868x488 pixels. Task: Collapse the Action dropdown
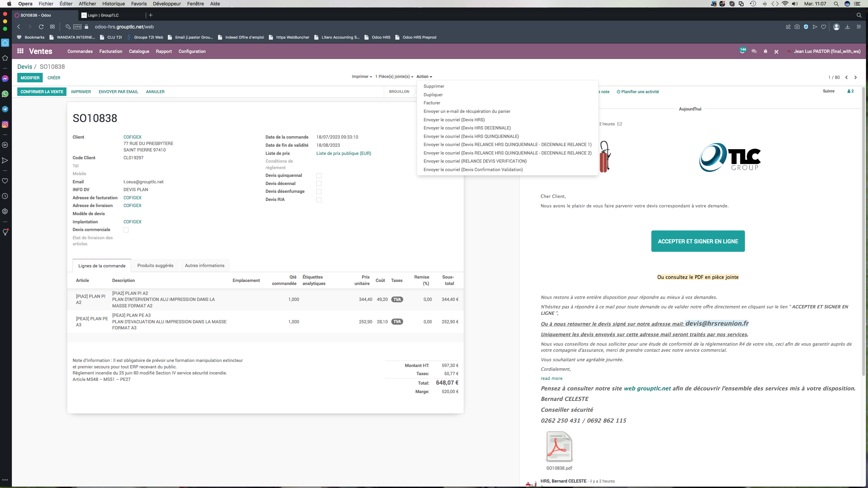424,77
